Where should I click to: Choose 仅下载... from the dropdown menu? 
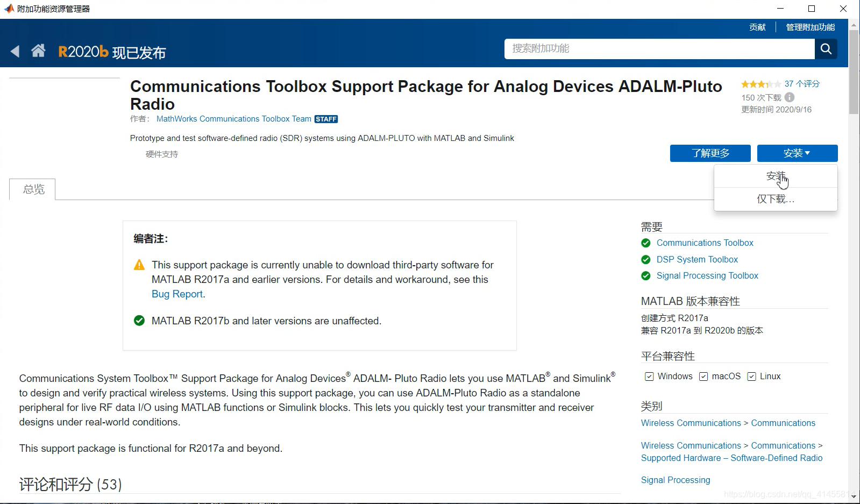[x=776, y=199]
